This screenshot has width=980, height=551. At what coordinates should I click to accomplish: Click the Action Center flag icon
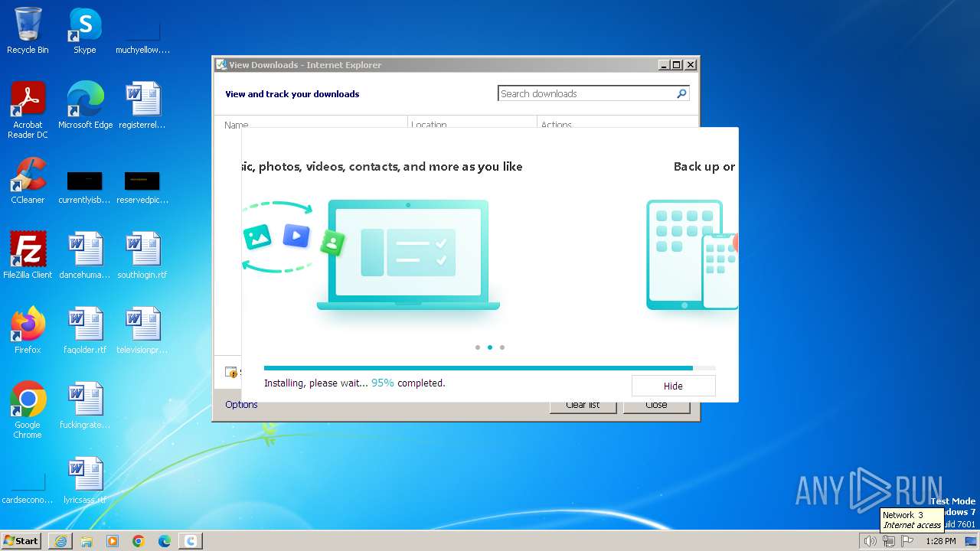pos(907,541)
